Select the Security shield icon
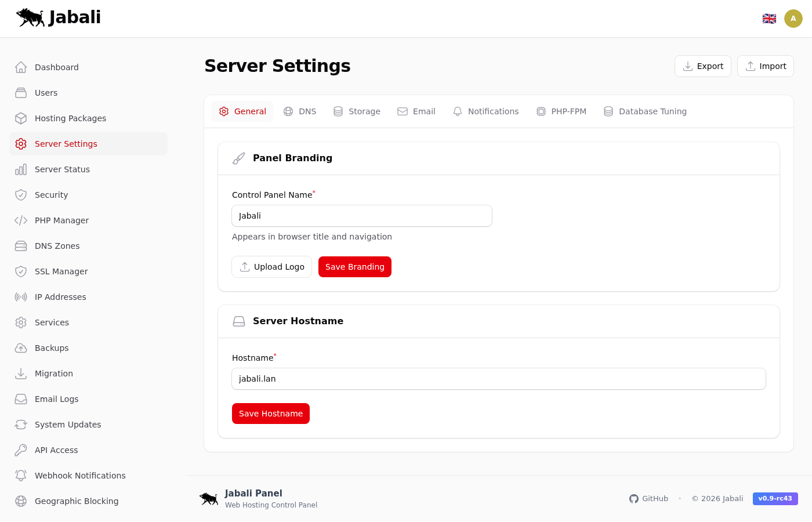This screenshot has width=812, height=522. [x=21, y=195]
